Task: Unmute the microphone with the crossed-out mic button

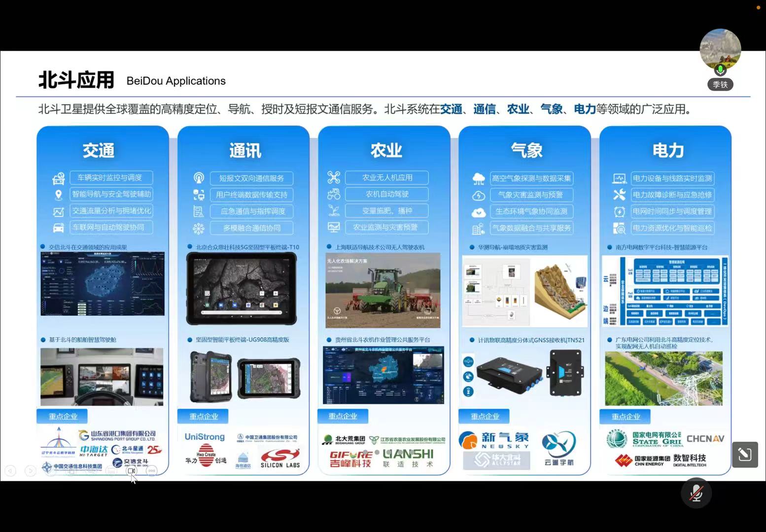Action: tap(696, 493)
